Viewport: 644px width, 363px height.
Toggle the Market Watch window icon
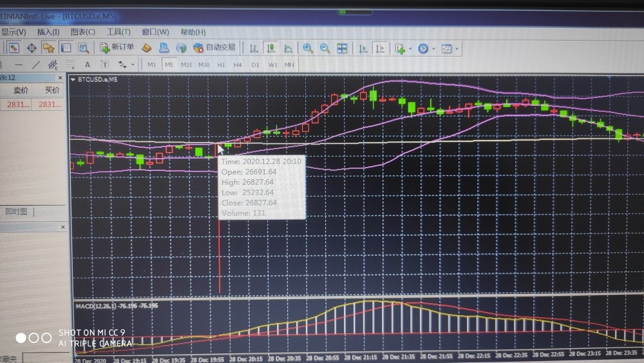pyautogui.click(x=14, y=48)
